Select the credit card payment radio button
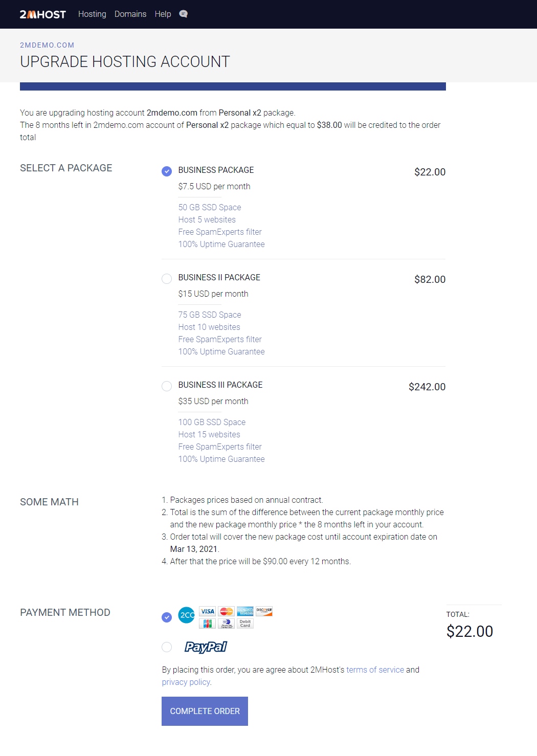 click(167, 617)
